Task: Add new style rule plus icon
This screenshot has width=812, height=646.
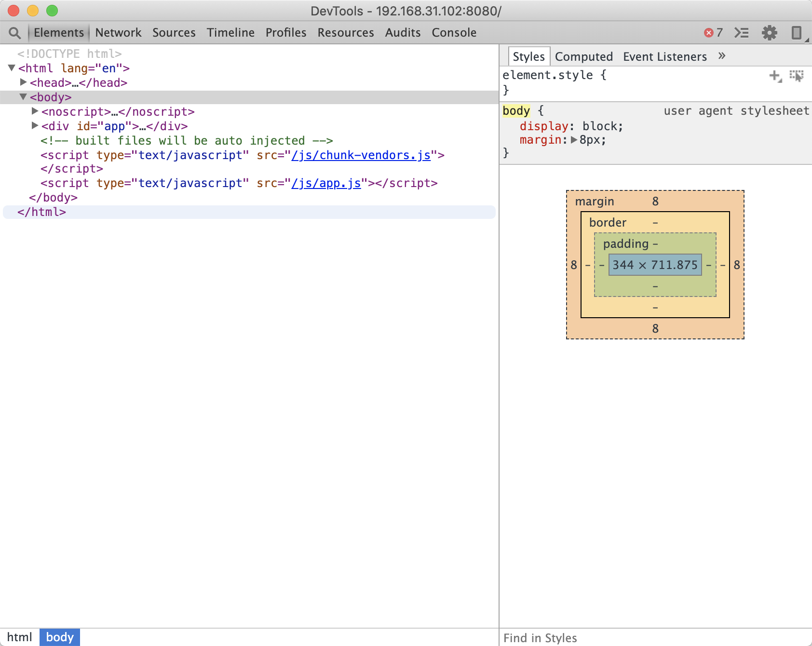Action: 775,76
